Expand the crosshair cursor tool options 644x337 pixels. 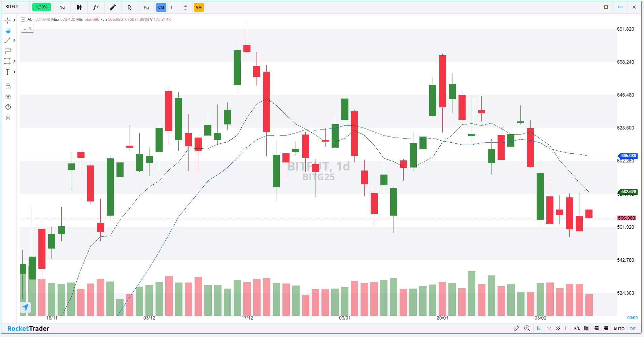point(14,21)
